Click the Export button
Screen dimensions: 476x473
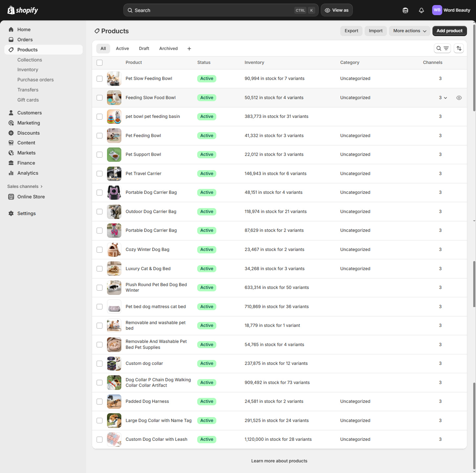pyautogui.click(x=351, y=31)
